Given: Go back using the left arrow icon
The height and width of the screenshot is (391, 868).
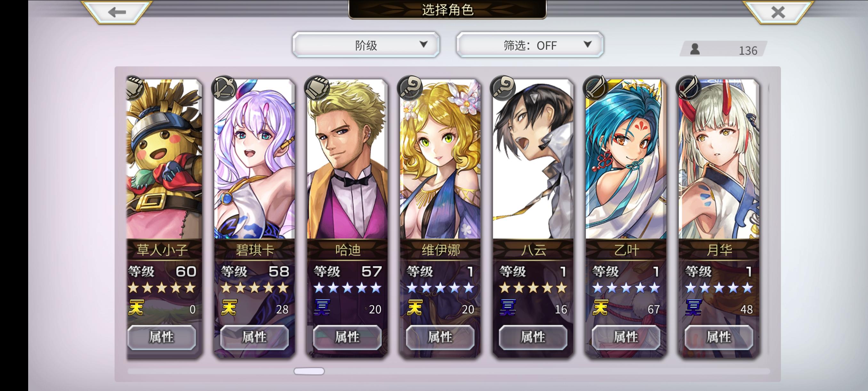Looking at the screenshot, I should [x=117, y=12].
